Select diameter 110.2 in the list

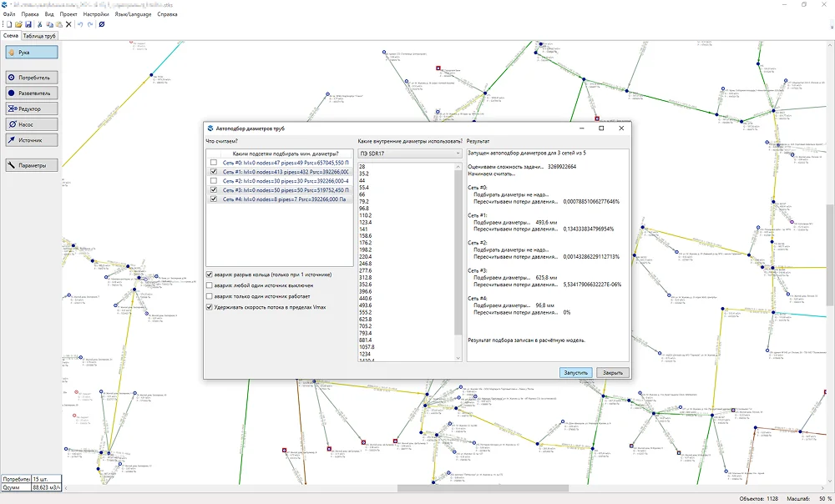point(367,214)
